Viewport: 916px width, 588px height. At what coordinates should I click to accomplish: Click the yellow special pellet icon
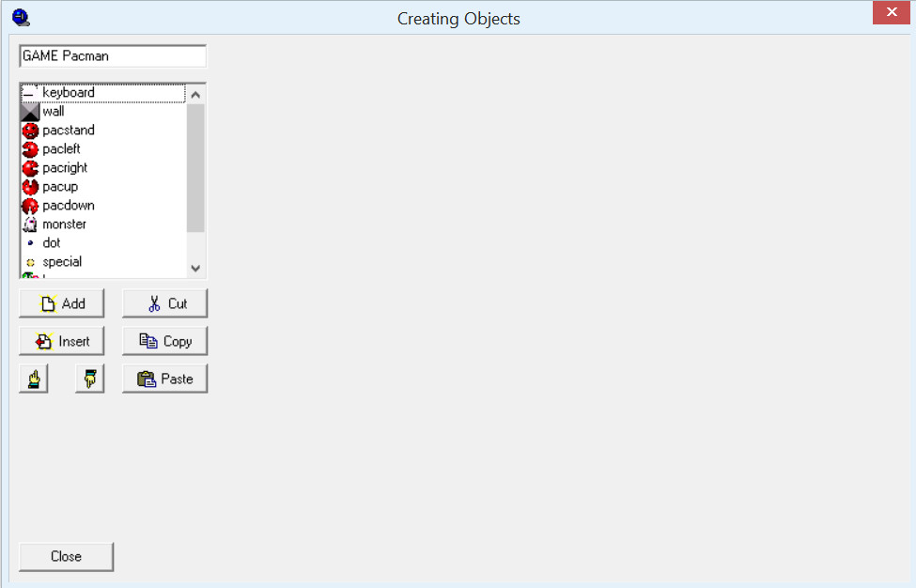pos(30,262)
